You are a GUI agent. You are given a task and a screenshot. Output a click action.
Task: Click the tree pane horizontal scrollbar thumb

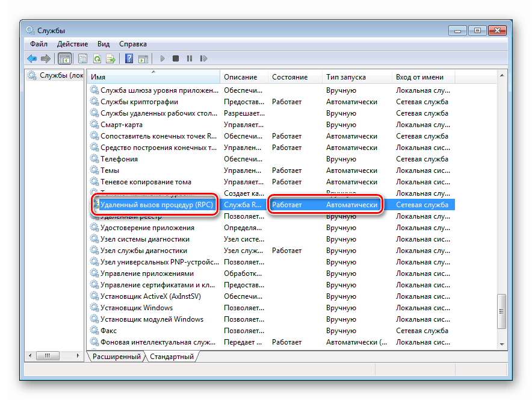click(x=48, y=355)
